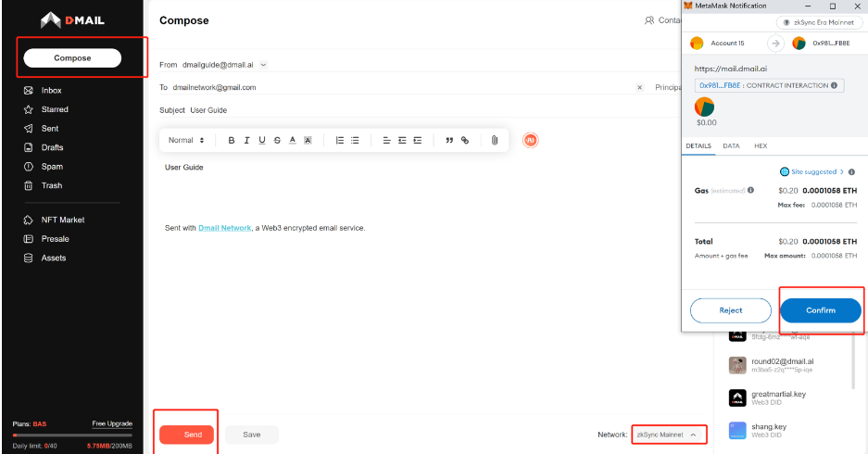Open the zkSync Mainnet network dropdown
868x454 pixels.
pyautogui.click(x=669, y=435)
